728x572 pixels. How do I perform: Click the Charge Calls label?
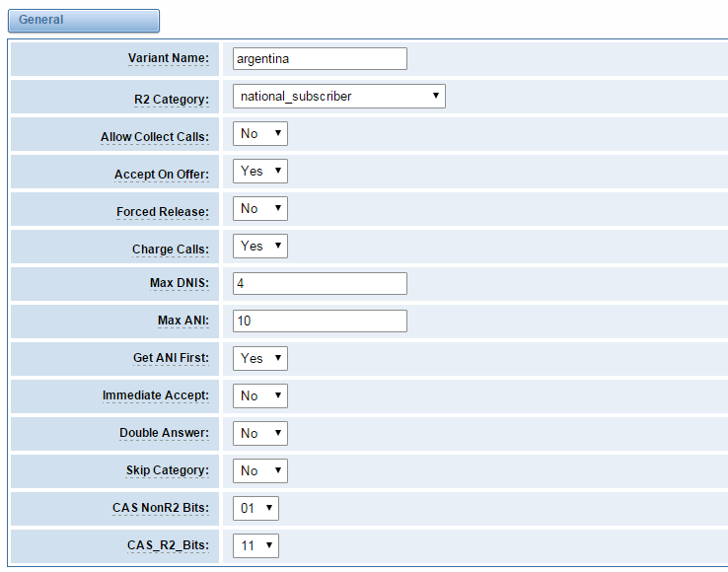pyautogui.click(x=171, y=250)
